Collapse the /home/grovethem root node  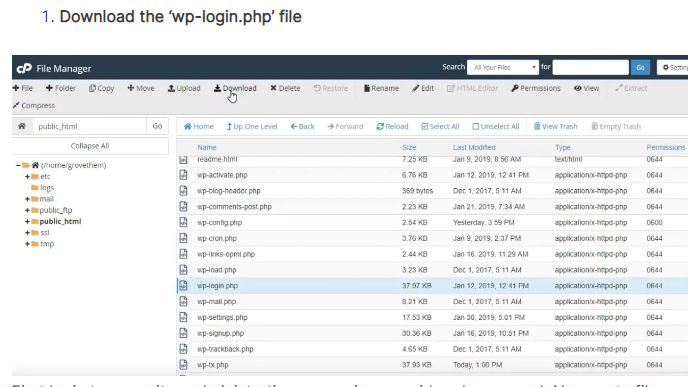[18, 165]
